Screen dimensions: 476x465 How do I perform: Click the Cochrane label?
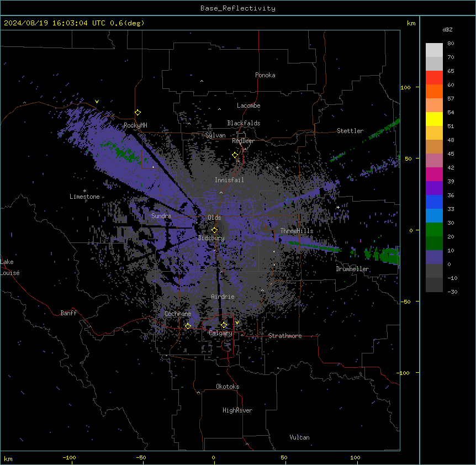click(x=178, y=314)
